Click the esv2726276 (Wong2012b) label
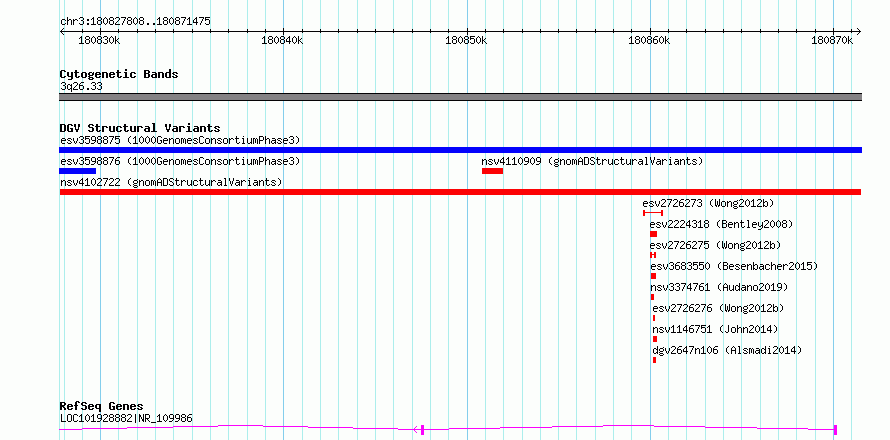Viewport: 890px width, 440px height. pos(718,308)
